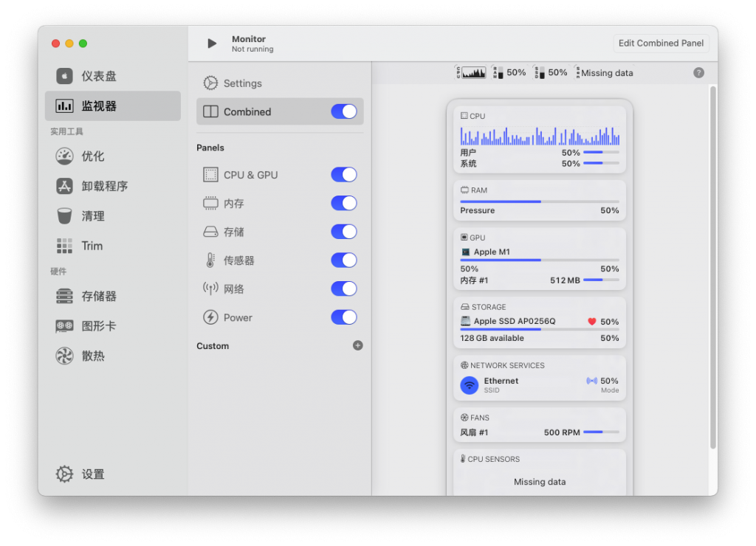Click the CPU & GPU chip icon
Screen dimensions: 756x546
point(210,174)
